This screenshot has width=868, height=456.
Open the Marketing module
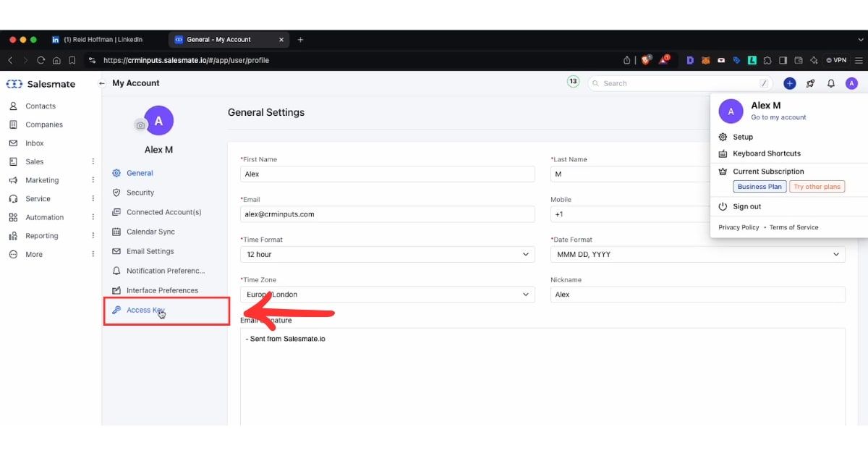pyautogui.click(x=42, y=180)
